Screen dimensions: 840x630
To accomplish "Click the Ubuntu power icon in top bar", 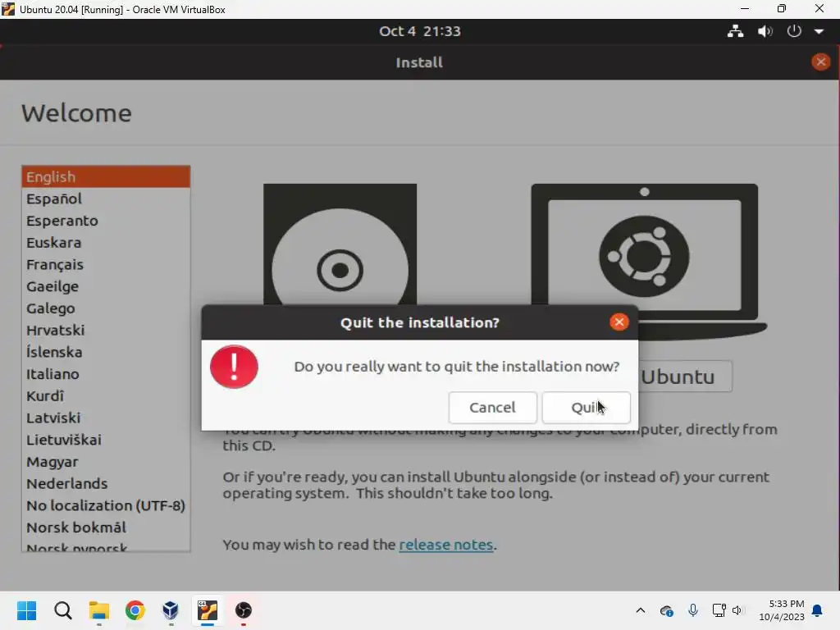I will [x=794, y=31].
